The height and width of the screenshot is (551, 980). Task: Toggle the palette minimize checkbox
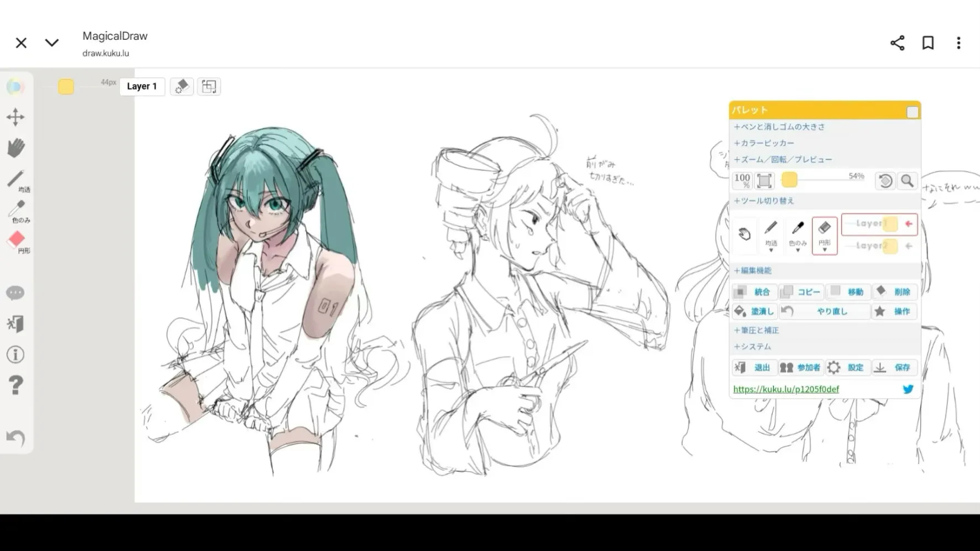coord(913,112)
